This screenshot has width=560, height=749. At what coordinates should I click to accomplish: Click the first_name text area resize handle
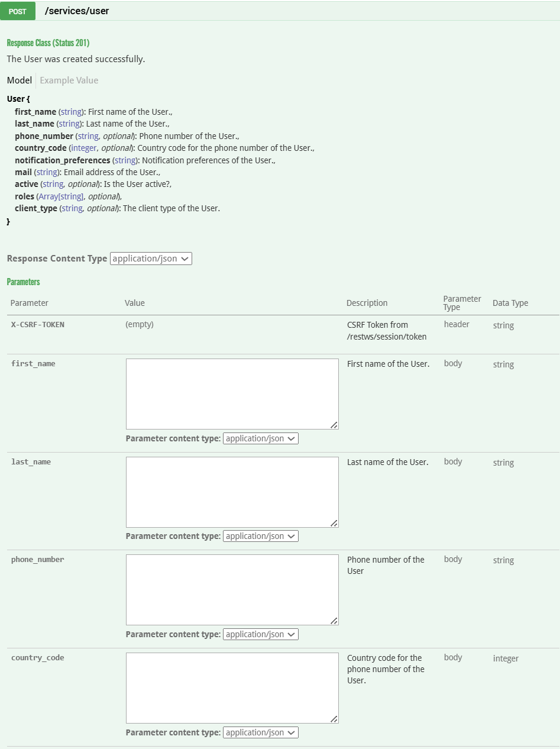coord(334,425)
